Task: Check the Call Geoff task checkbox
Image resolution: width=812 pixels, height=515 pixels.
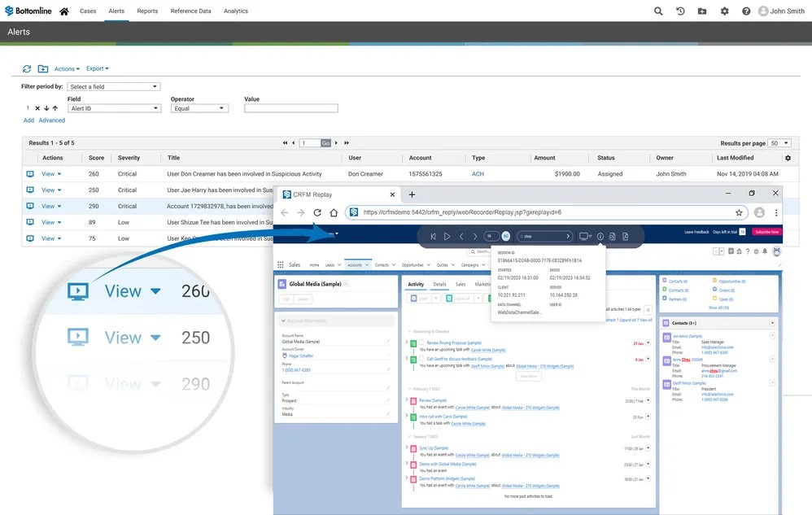Action: [x=421, y=358]
